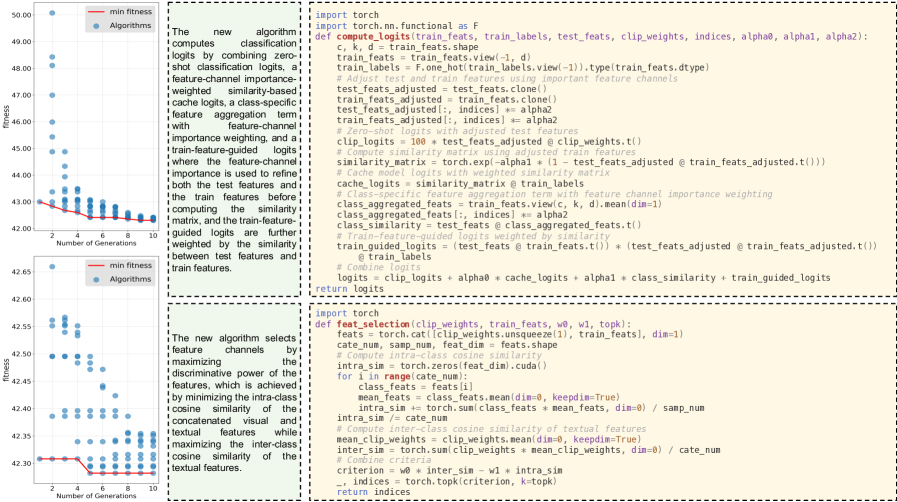Click the 'c, k, d = train_feats.shape' line
Image resolution: width=897 pixels, height=502 pixels.
click(407, 47)
